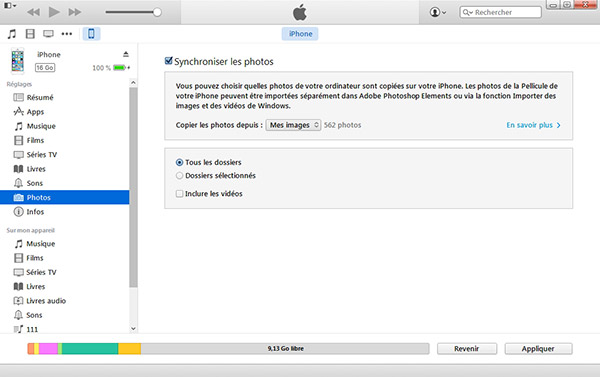Image resolution: width=600 pixels, height=377 pixels.
Task: Open the TV shows monitor icon
Action: [48, 34]
